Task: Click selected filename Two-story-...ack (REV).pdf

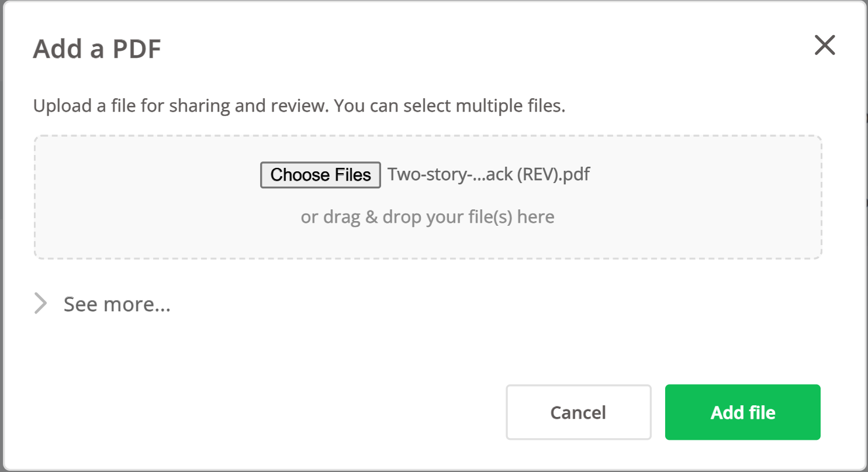Action: click(489, 175)
